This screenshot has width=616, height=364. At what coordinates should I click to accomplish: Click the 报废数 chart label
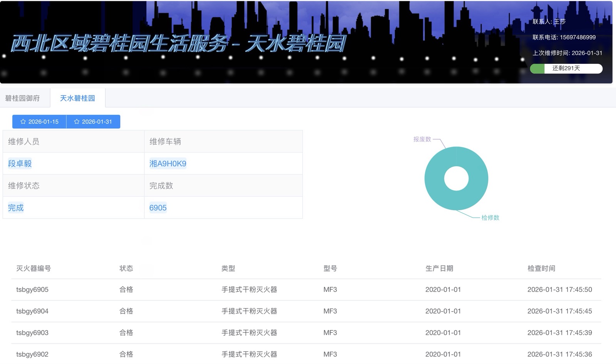(x=422, y=139)
